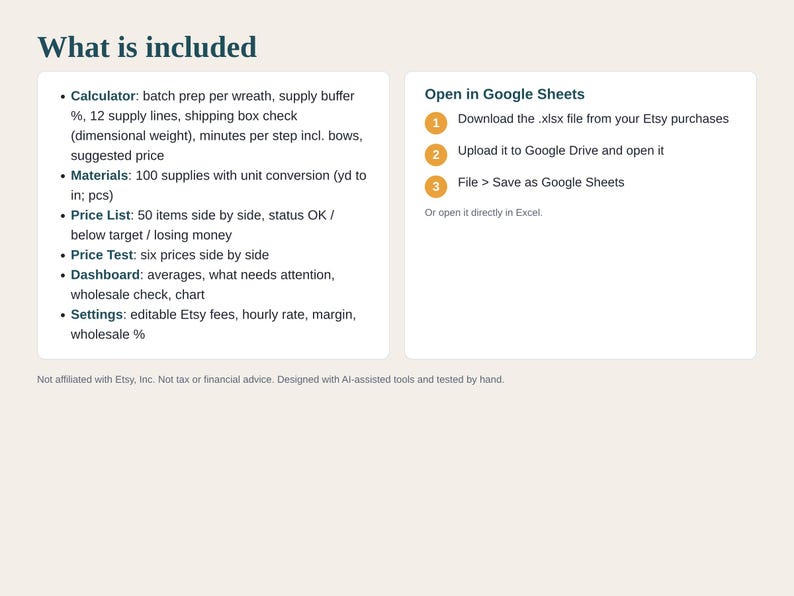This screenshot has height=596, width=794.
Task: Click the bold 'Settings' label
Action: click(97, 314)
